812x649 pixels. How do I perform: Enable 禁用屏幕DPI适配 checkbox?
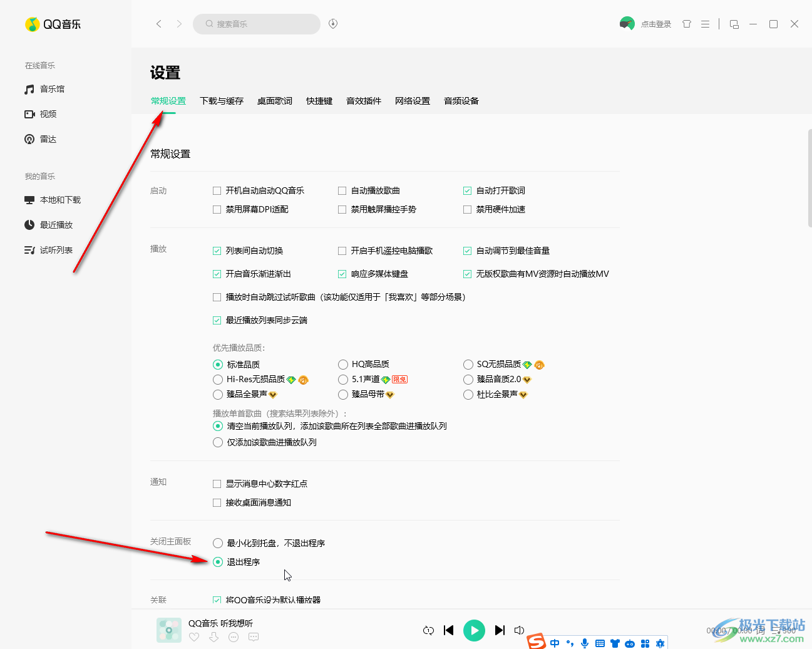[x=217, y=209]
